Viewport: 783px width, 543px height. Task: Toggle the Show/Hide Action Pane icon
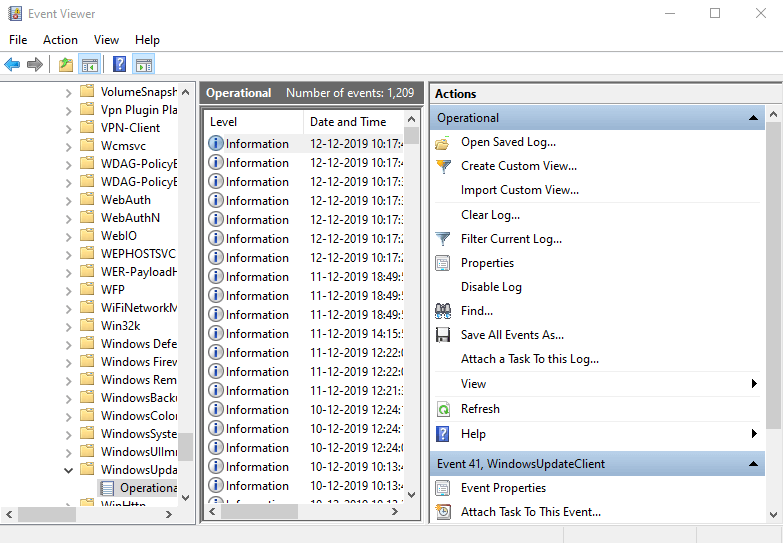pos(144,64)
